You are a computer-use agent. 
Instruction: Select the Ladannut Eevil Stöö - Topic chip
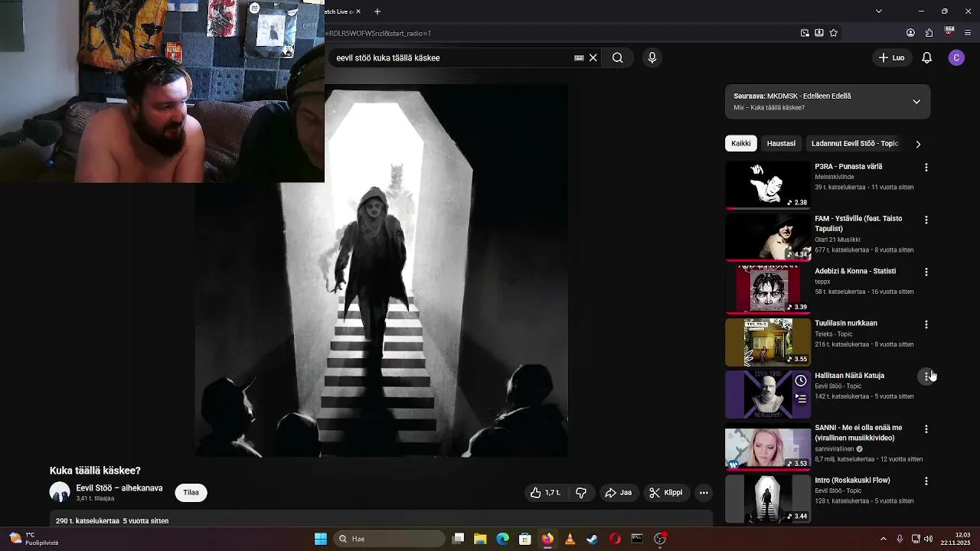tap(854, 143)
